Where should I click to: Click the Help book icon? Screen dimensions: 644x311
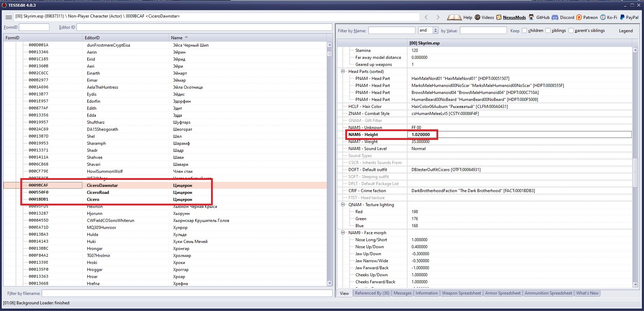[x=454, y=17]
